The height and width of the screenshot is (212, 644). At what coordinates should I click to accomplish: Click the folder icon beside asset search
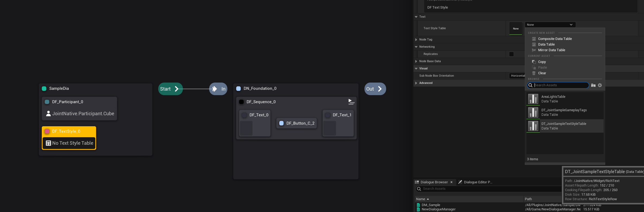pos(593,85)
